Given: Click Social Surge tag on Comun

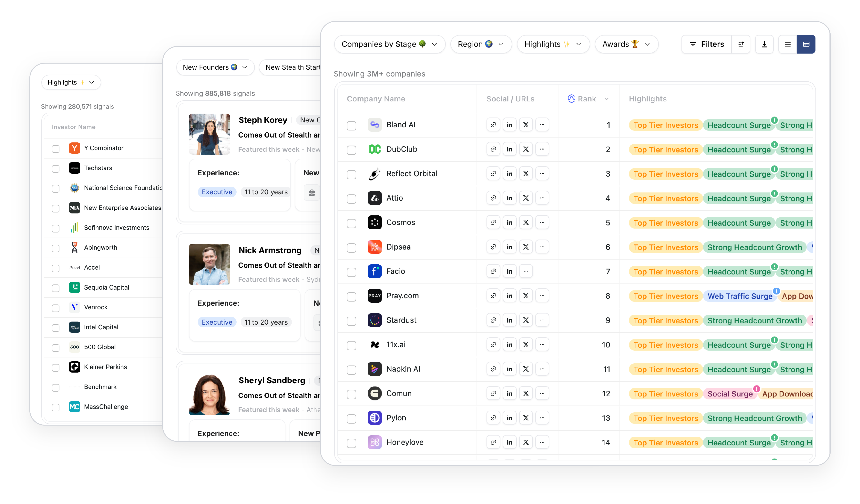Looking at the screenshot, I should [730, 394].
